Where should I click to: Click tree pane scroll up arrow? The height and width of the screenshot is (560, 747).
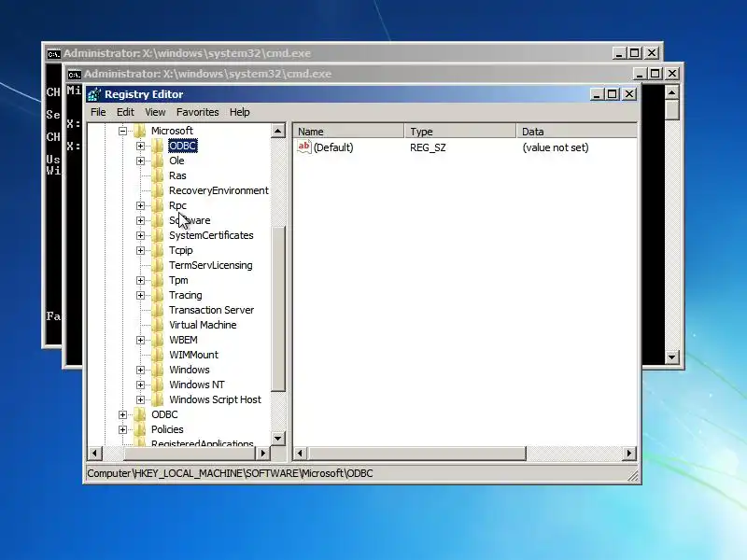point(278,131)
